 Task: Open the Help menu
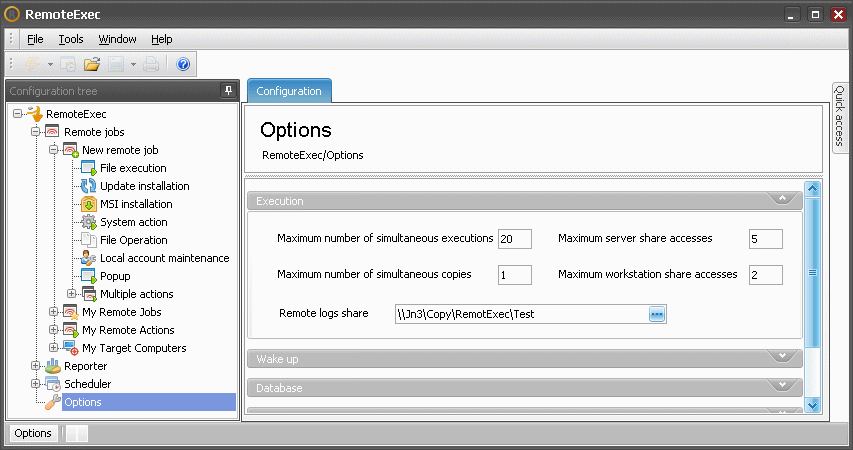click(162, 39)
